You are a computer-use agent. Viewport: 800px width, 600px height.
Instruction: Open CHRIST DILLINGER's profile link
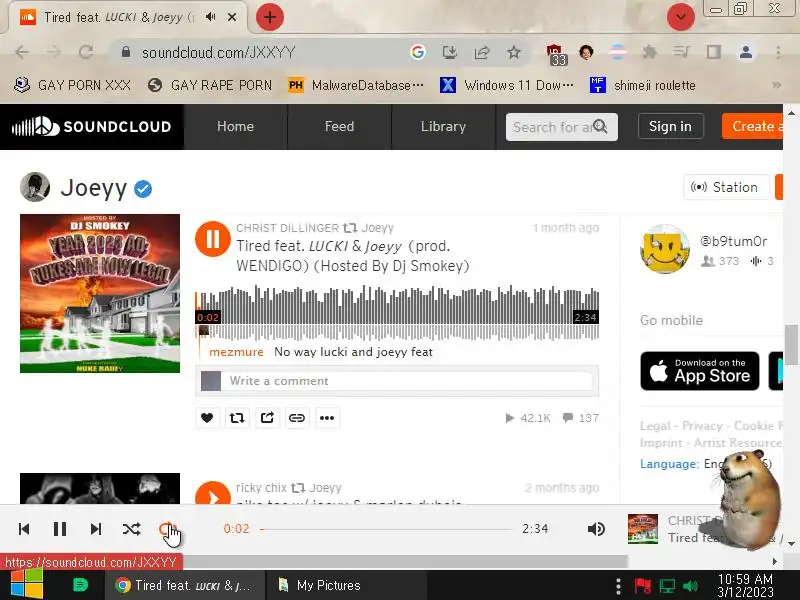pyautogui.click(x=287, y=228)
